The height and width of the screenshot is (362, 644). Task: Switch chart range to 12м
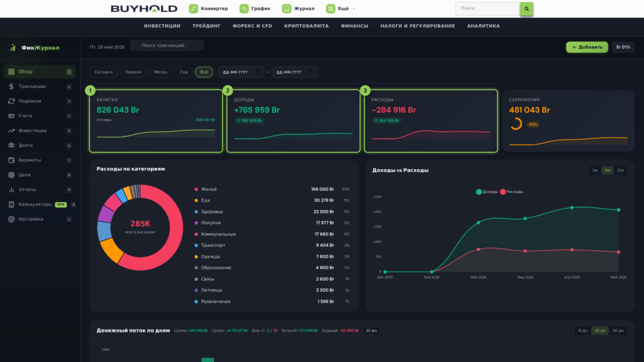click(x=620, y=170)
